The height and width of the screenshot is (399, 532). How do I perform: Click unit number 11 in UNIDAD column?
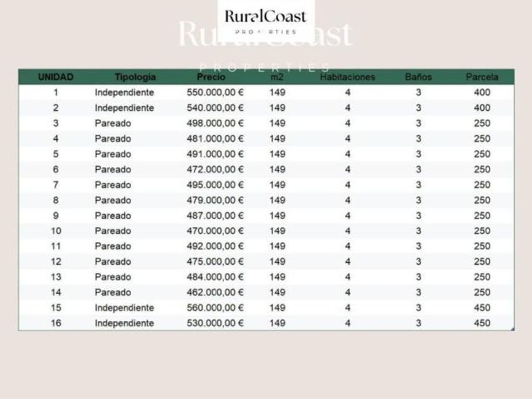point(56,246)
